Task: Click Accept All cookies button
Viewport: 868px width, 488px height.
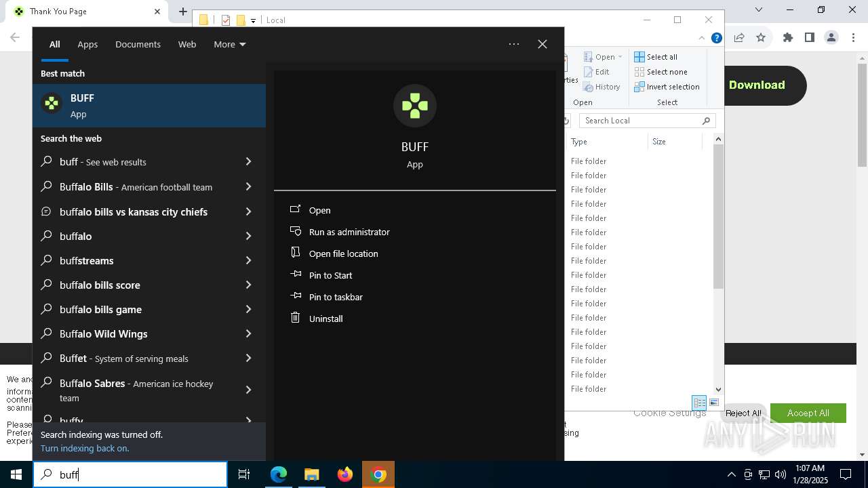Action: [808, 413]
